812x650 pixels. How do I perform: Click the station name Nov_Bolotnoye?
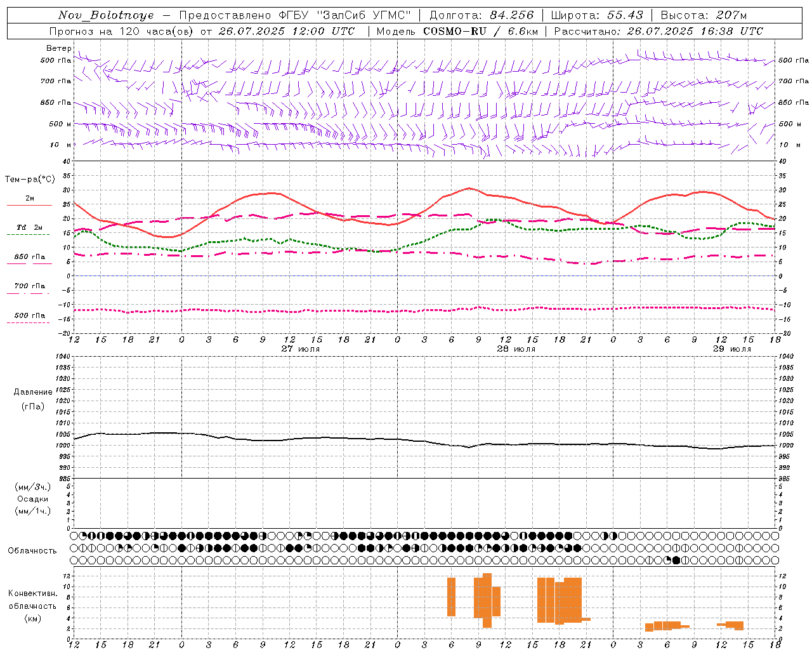coord(105,15)
